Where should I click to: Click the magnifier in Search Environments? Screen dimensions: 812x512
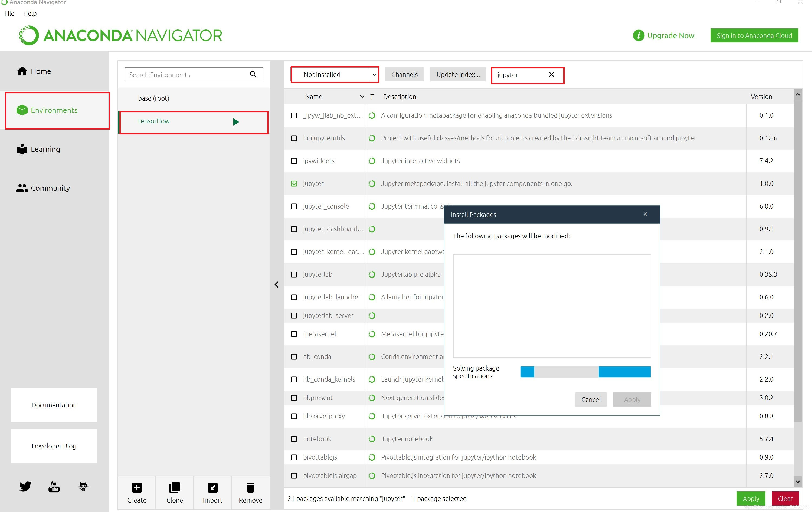(x=253, y=74)
